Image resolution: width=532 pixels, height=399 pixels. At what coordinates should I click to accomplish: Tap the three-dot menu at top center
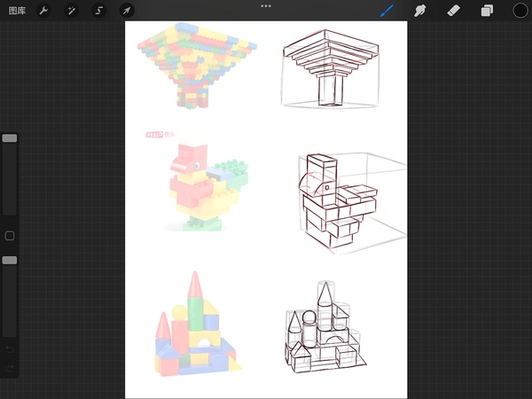coord(266,5)
